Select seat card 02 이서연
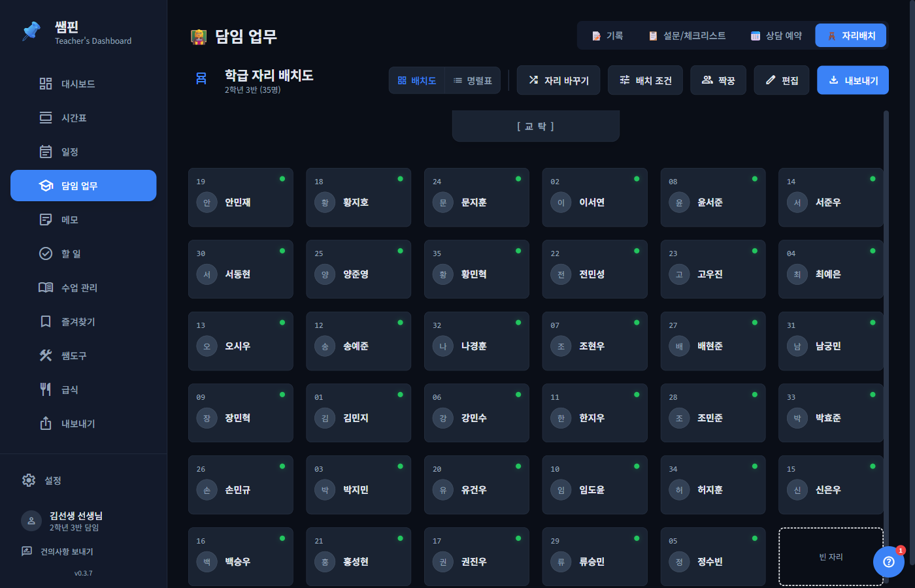The image size is (915, 588). 595,197
